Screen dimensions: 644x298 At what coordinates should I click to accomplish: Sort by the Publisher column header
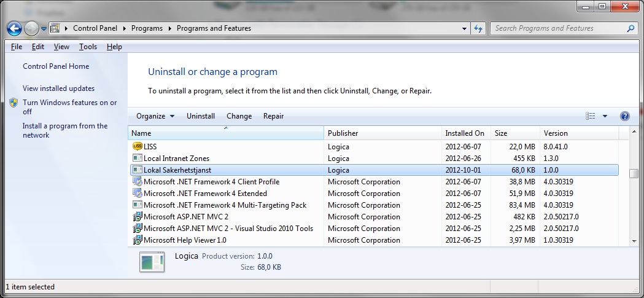pos(384,133)
